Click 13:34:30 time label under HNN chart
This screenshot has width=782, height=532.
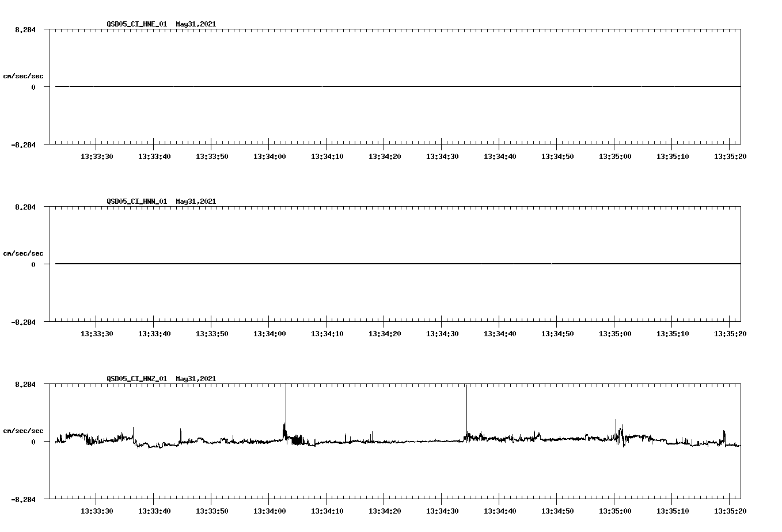pyautogui.click(x=442, y=334)
